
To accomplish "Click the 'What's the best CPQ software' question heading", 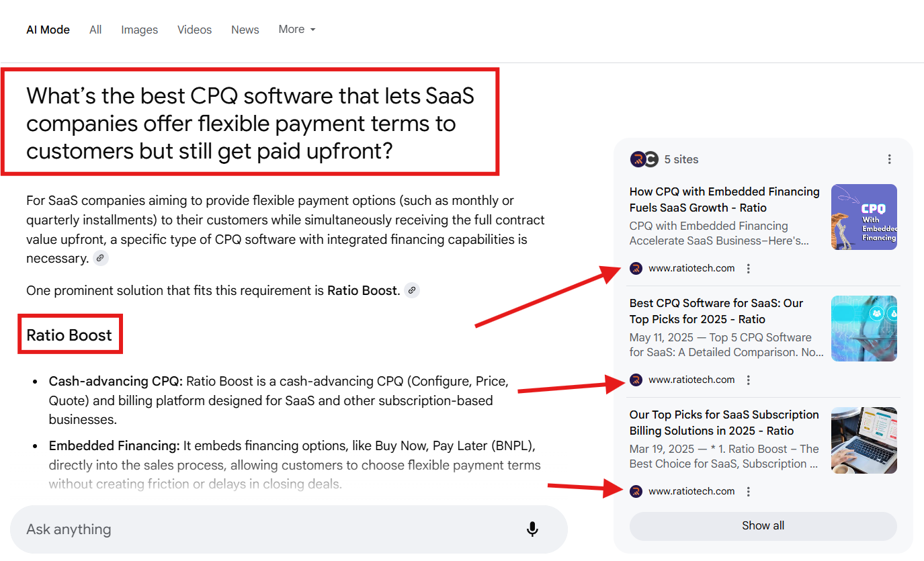I will (250, 123).
